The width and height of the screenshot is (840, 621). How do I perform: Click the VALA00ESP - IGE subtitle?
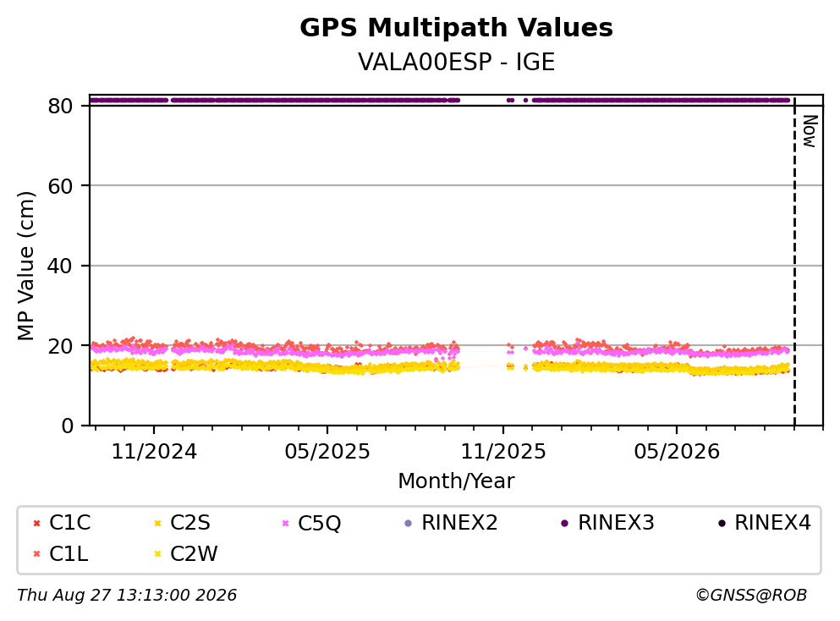[456, 62]
